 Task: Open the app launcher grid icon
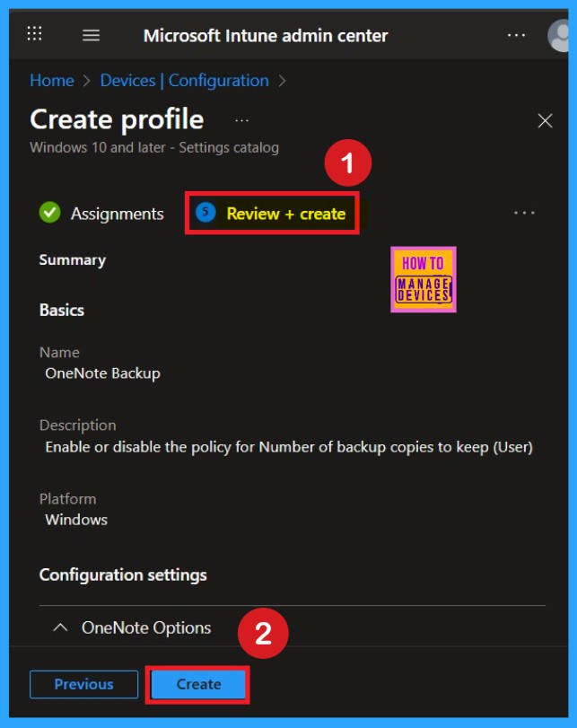(x=34, y=33)
